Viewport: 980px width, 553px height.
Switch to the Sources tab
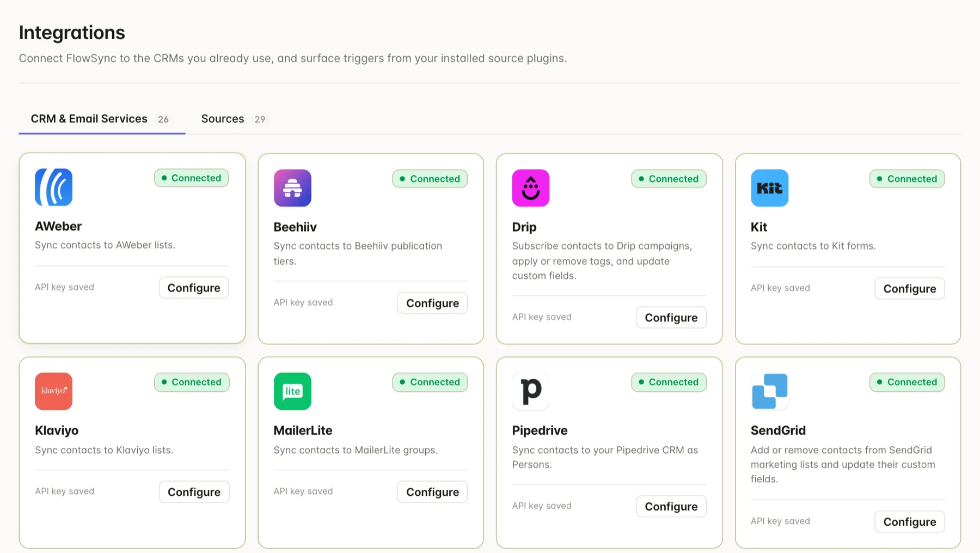click(233, 119)
